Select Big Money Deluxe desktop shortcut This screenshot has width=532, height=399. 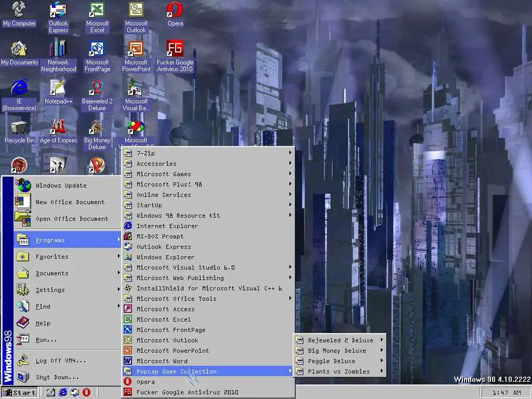tap(97, 135)
